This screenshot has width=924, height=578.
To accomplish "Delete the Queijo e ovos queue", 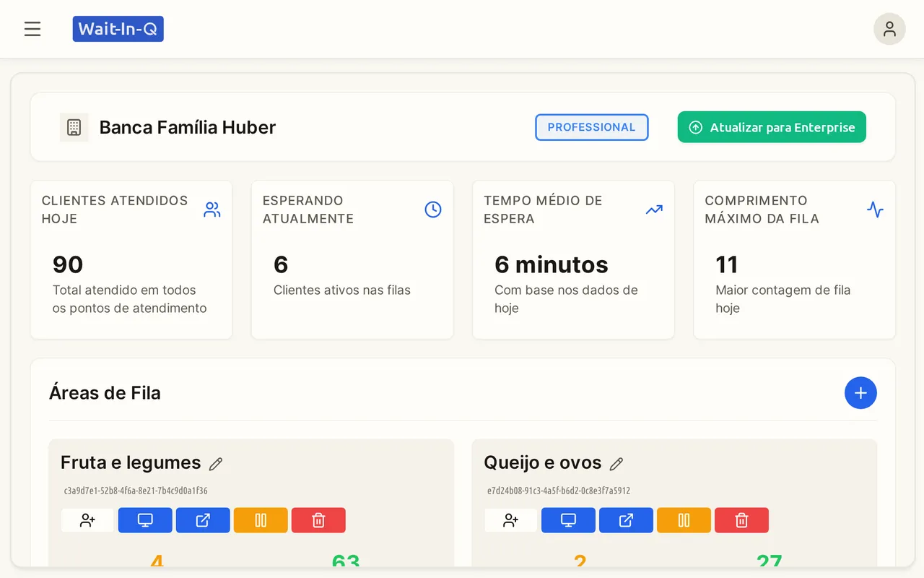I will pos(741,520).
